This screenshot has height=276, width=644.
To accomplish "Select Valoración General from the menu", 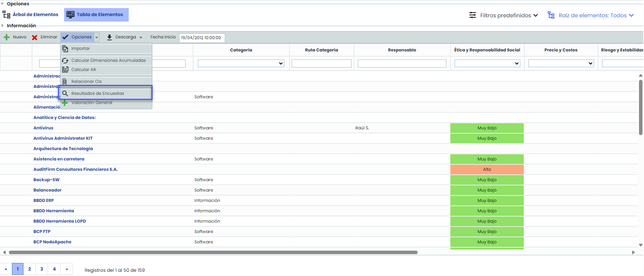I will (x=91, y=102).
